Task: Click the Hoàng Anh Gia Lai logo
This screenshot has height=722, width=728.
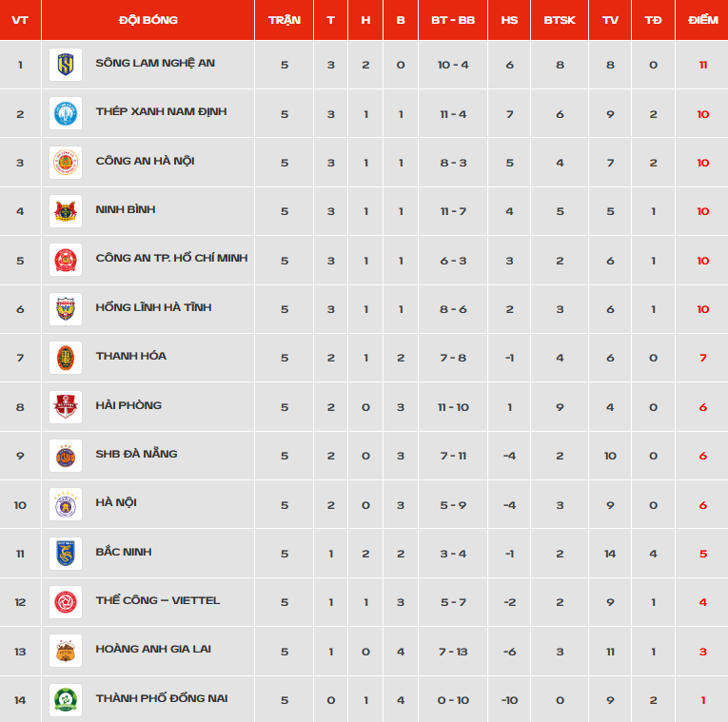Action: tap(66, 651)
